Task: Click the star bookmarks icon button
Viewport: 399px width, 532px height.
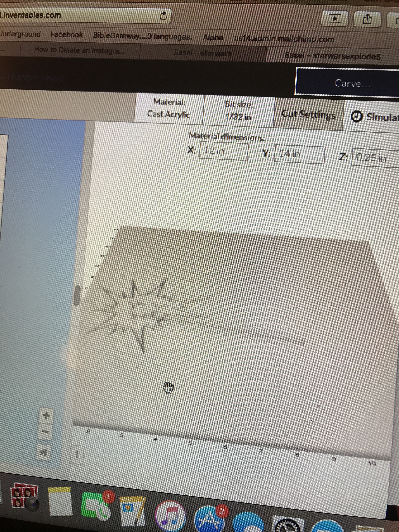Action: (x=335, y=18)
